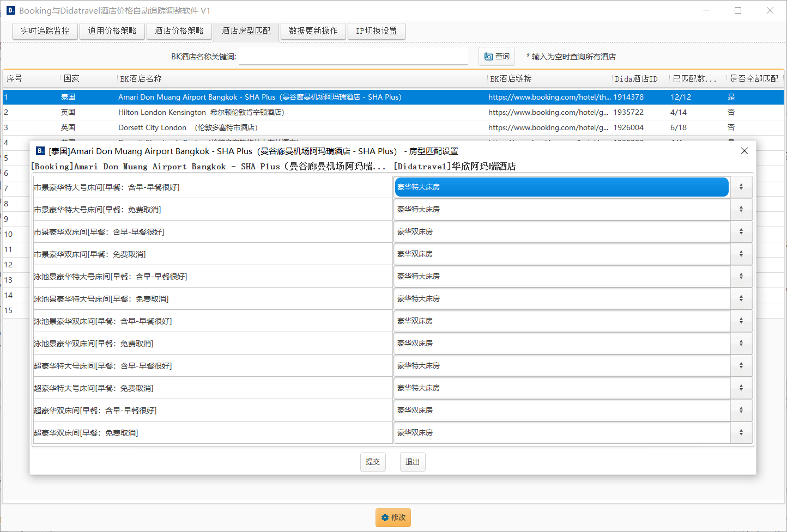Open dropdown for 泳池景豪华双床间 含早 row
This screenshot has height=532, width=787.
tap(741, 321)
